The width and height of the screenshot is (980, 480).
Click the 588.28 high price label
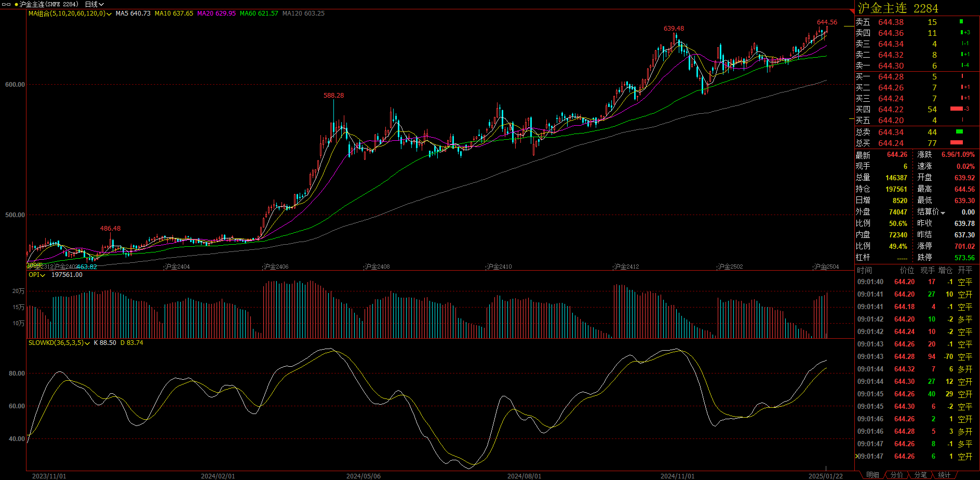tap(333, 96)
